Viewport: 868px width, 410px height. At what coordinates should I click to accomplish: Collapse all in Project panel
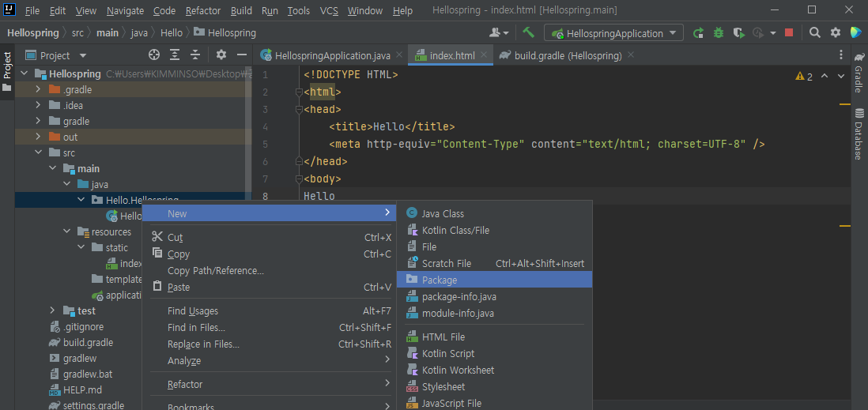(194, 55)
